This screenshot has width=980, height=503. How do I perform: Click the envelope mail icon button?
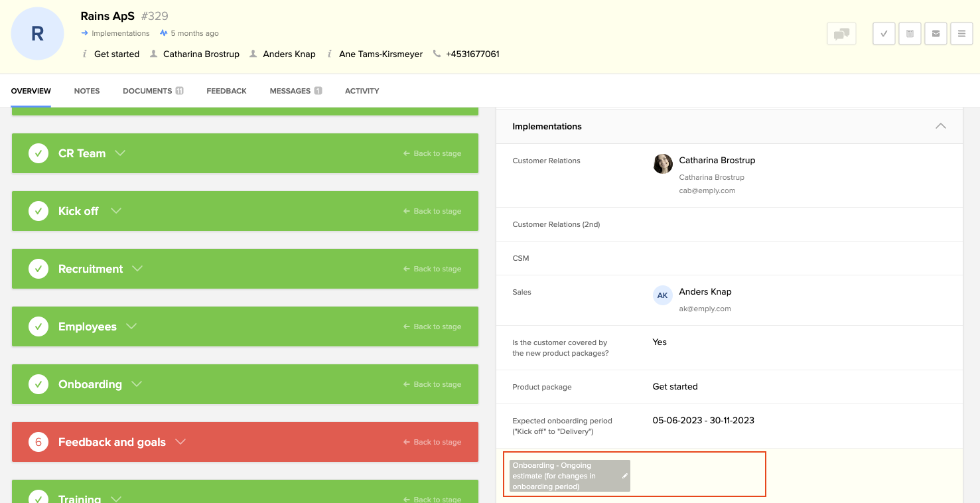pos(936,34)
